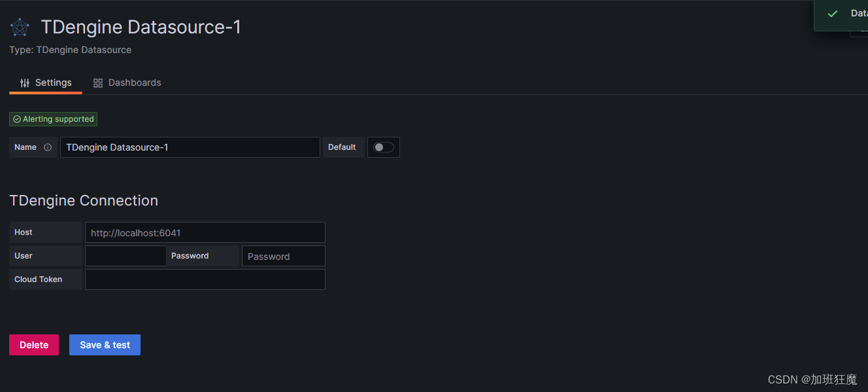This screenshot has height=392, width=868.
Task: Click the Alerting supported badge
Action: pyautogui.click(x=54, y=119)
